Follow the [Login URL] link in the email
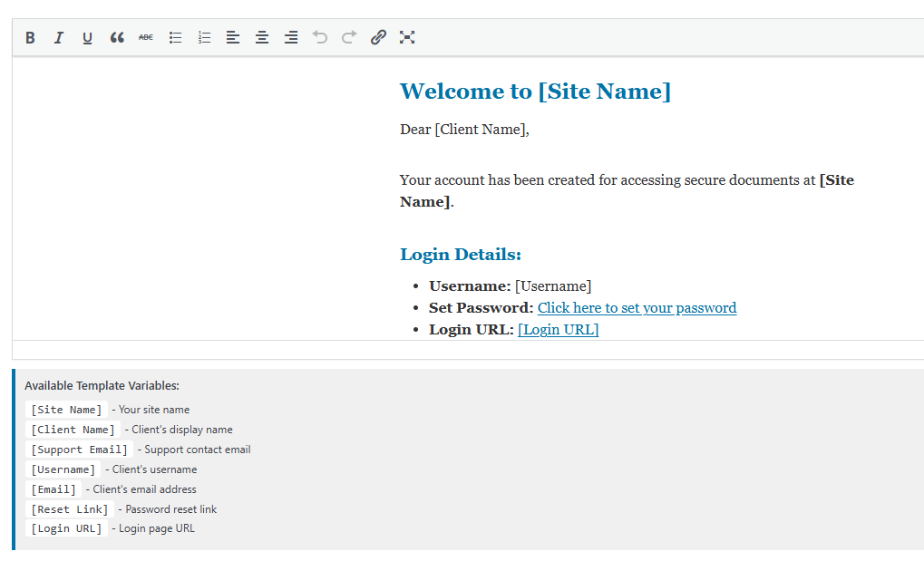 pos(558,329)
